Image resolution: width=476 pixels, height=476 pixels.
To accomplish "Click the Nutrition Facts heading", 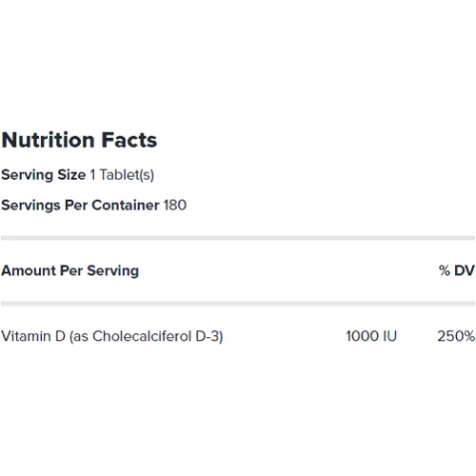I will 79,140.
